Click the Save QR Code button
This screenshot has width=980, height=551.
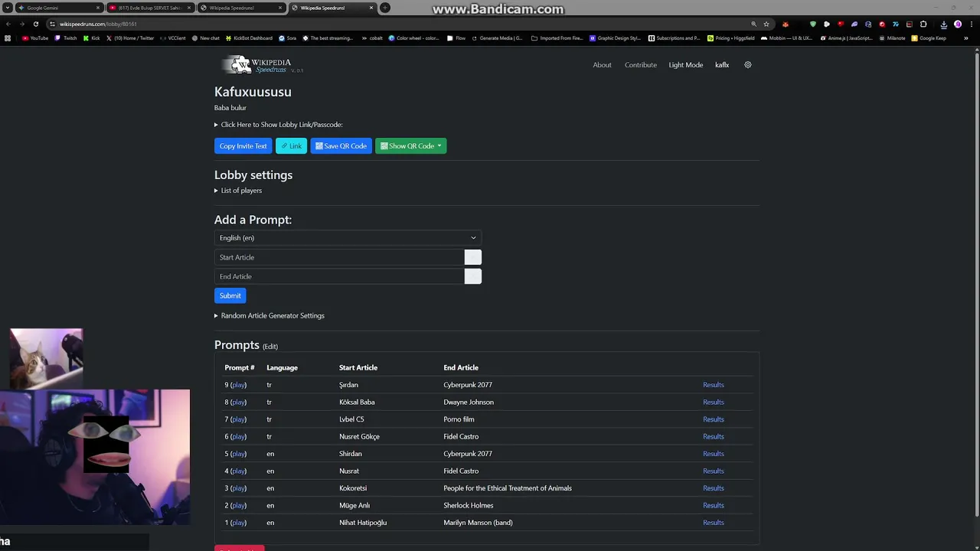click(x=341, y=146)
